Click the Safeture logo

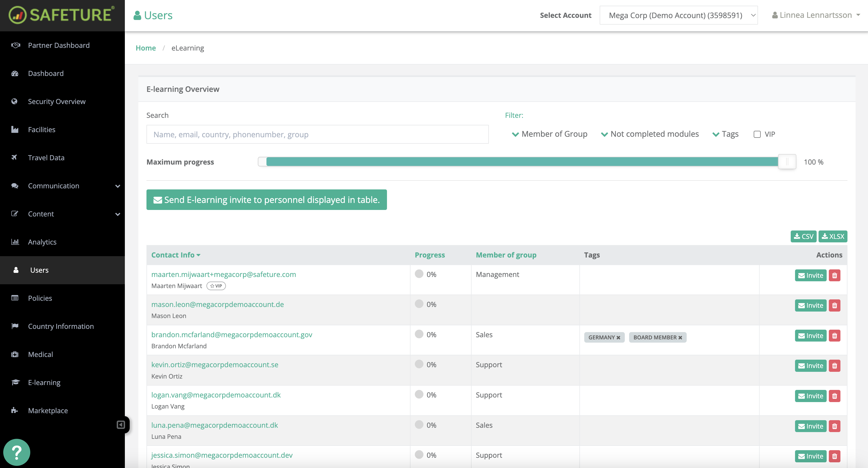point(62,15)
